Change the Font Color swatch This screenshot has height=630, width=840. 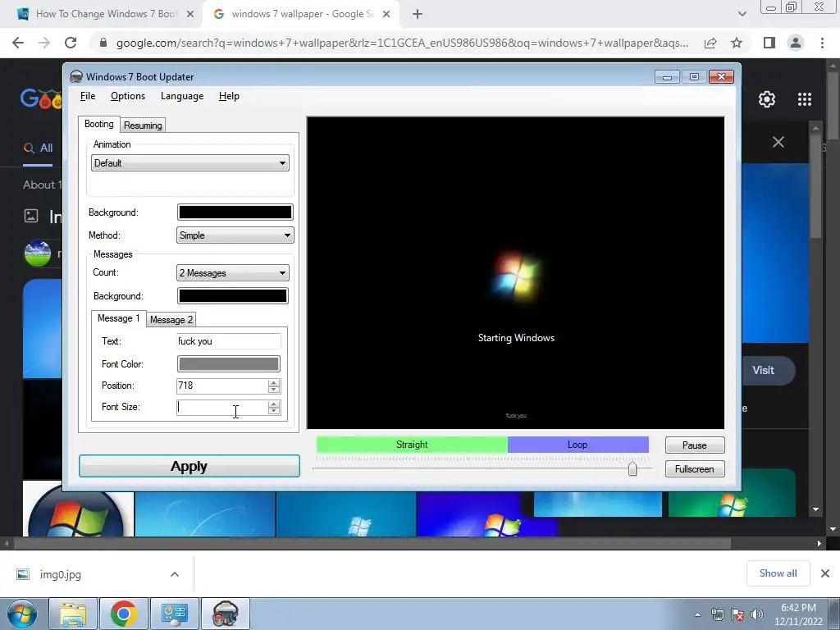(x=228, y=363)
